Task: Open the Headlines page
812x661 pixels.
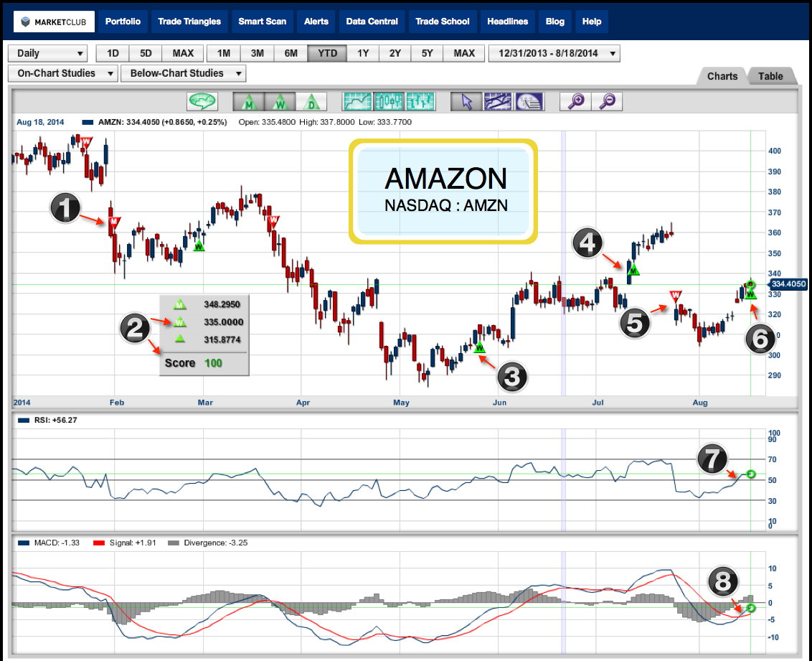Action: pos(508,22)
